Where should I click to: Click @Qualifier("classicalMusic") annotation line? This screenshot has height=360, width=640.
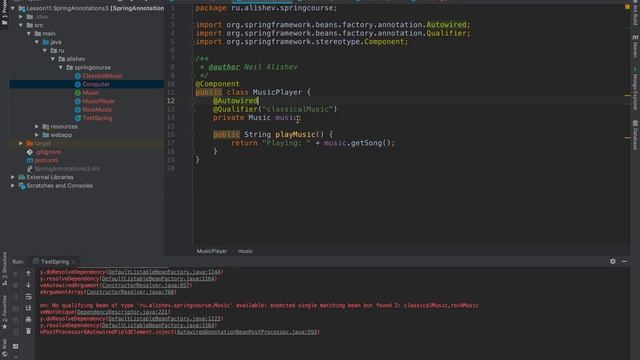coord(275,109)
